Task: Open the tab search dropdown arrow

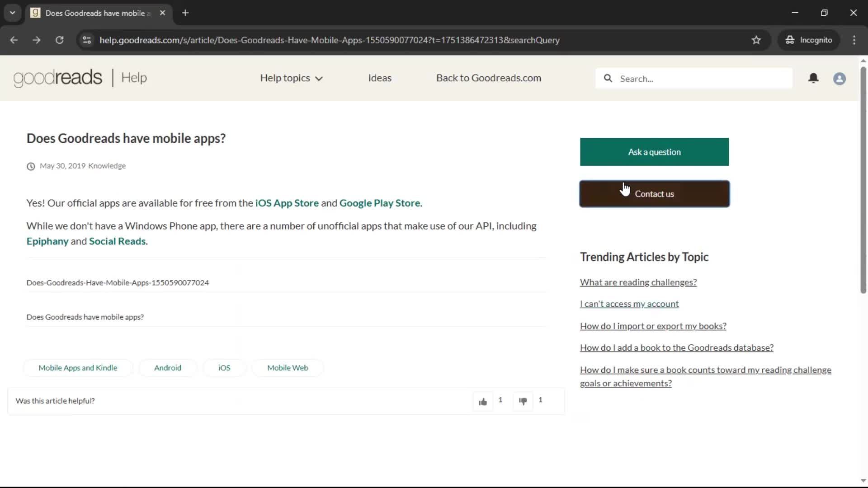Action: 12,13
